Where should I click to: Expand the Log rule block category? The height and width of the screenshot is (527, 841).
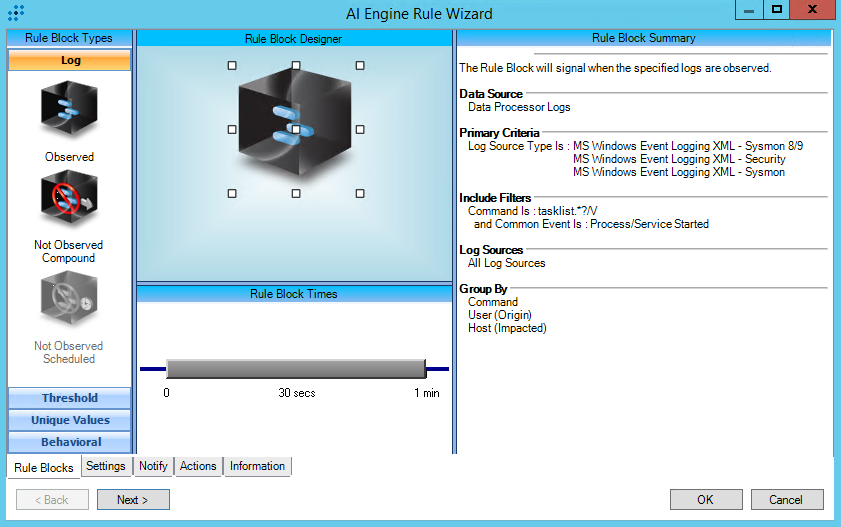pyautogui.click(x=70, y=61)
